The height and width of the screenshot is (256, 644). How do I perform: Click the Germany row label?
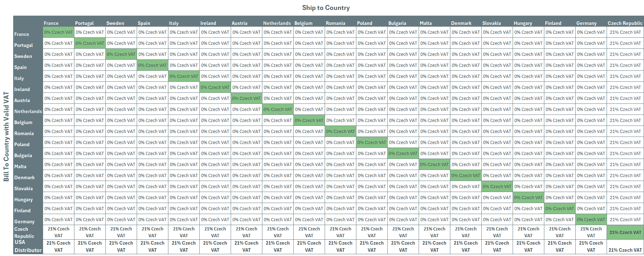point(24,222)
